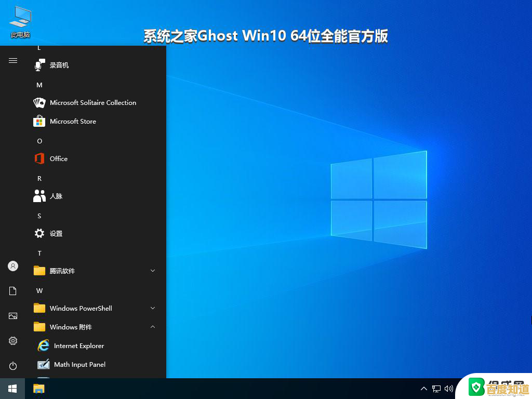The height and width of the screenshot is (399, 532).
Task: Show hidden tray icons with the chevron
Action: (424, 388)
